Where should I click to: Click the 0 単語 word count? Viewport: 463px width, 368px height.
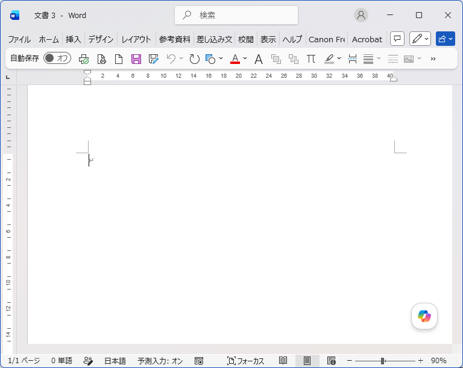click(x=61, y=361)
